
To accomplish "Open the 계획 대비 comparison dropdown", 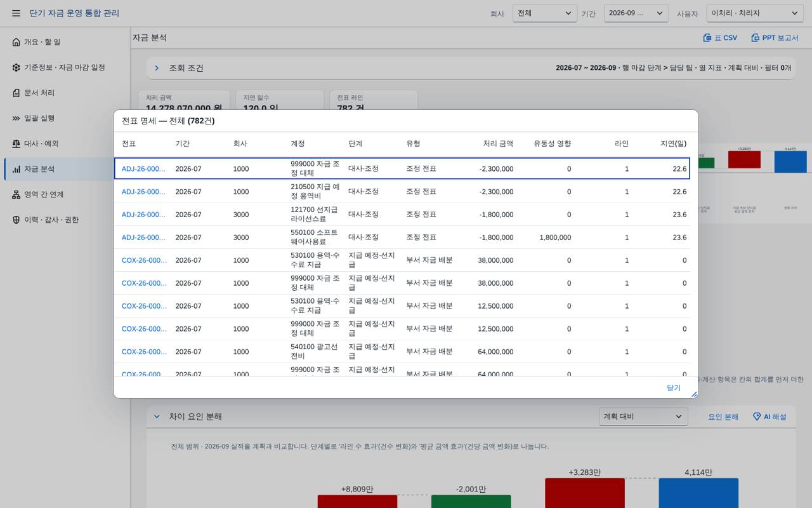I will coord(643,417).
